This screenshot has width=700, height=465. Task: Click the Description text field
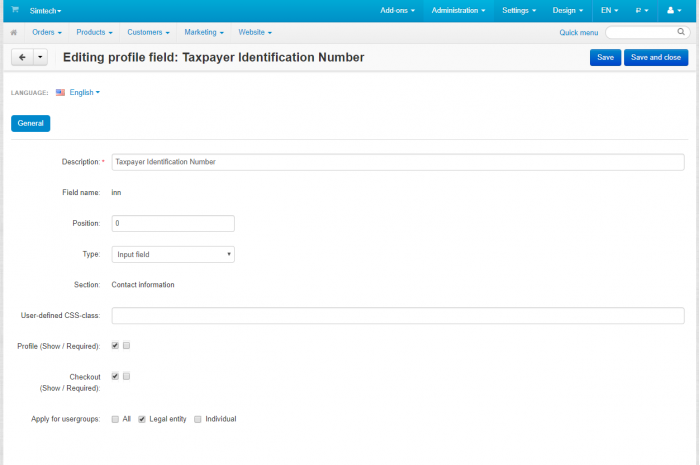398,162
